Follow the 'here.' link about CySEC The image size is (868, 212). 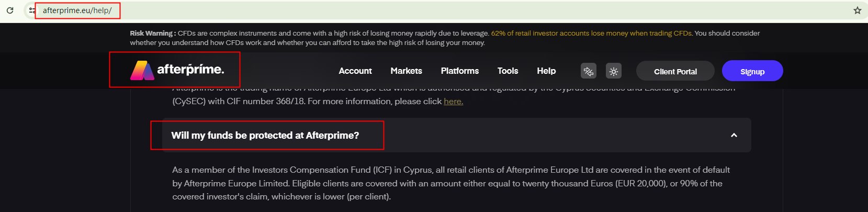tap(453, 102)
